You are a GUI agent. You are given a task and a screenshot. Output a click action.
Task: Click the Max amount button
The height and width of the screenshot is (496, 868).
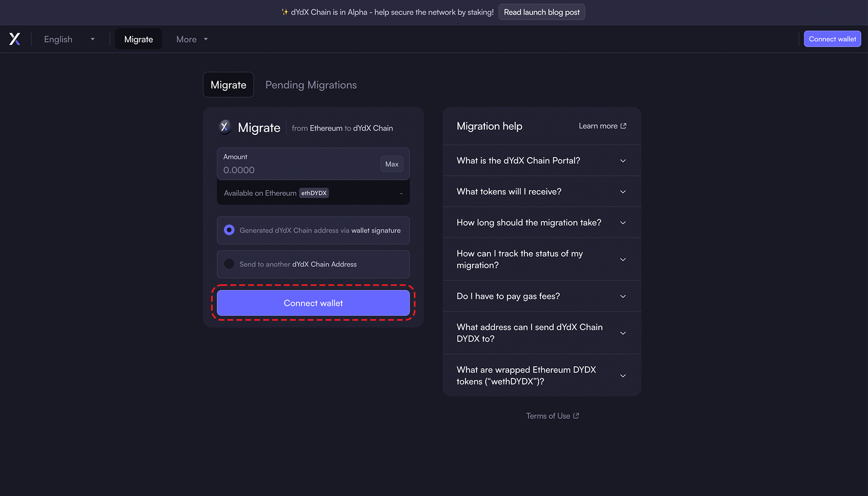pyautogui.click(x=392, y=164)
